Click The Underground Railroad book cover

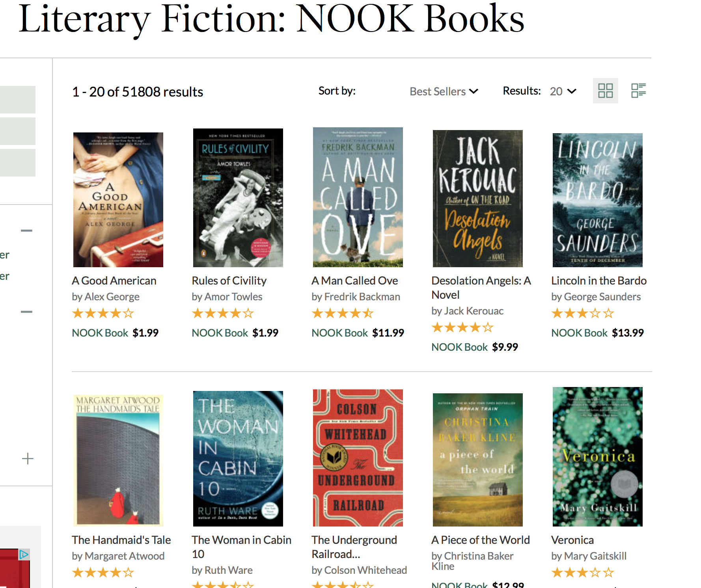pos(358,458)
